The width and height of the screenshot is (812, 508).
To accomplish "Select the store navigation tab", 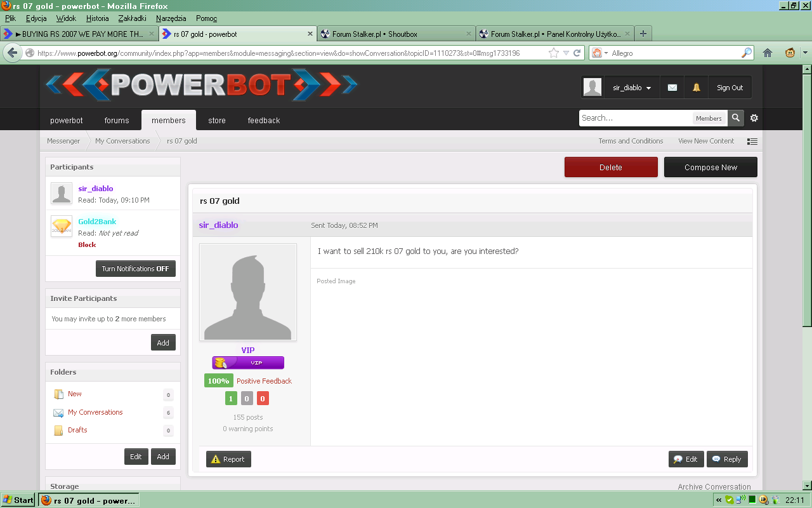I will (217, 120).
